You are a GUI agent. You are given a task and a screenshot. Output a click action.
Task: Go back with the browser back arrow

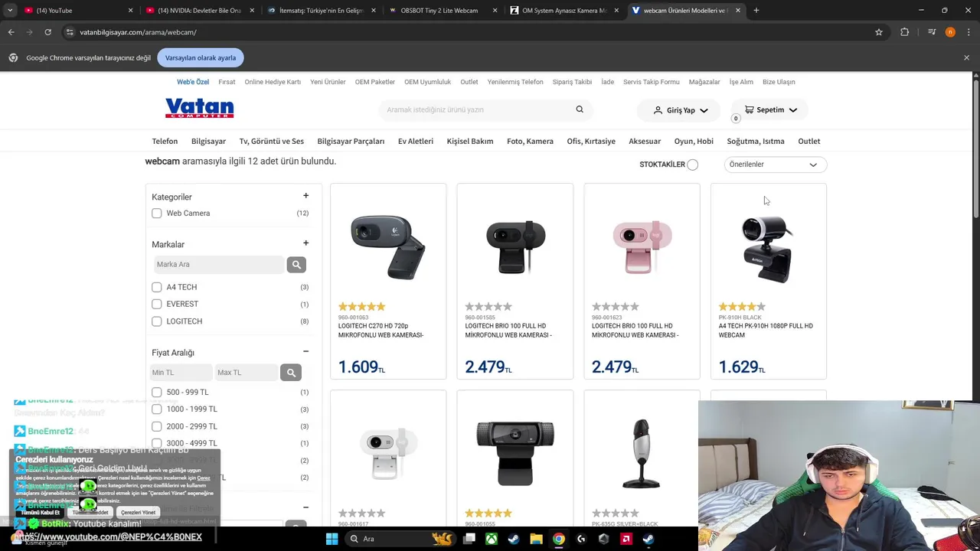click(11, 32)
